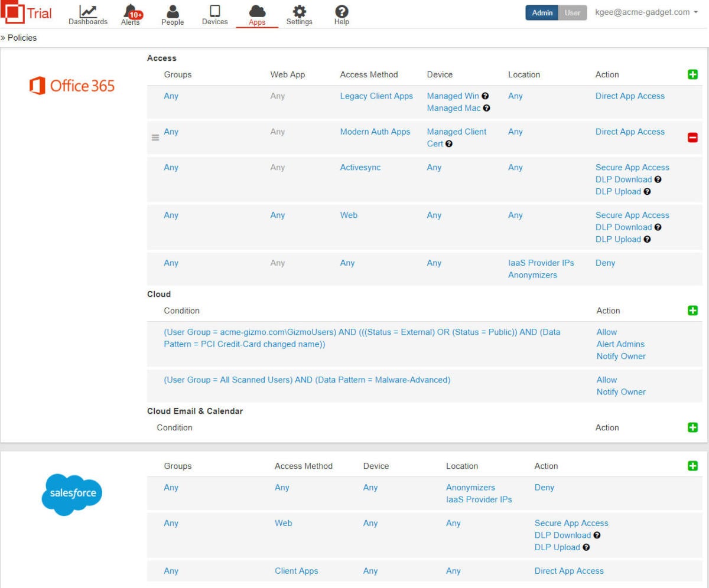Switch to User mode

[573, 13]
